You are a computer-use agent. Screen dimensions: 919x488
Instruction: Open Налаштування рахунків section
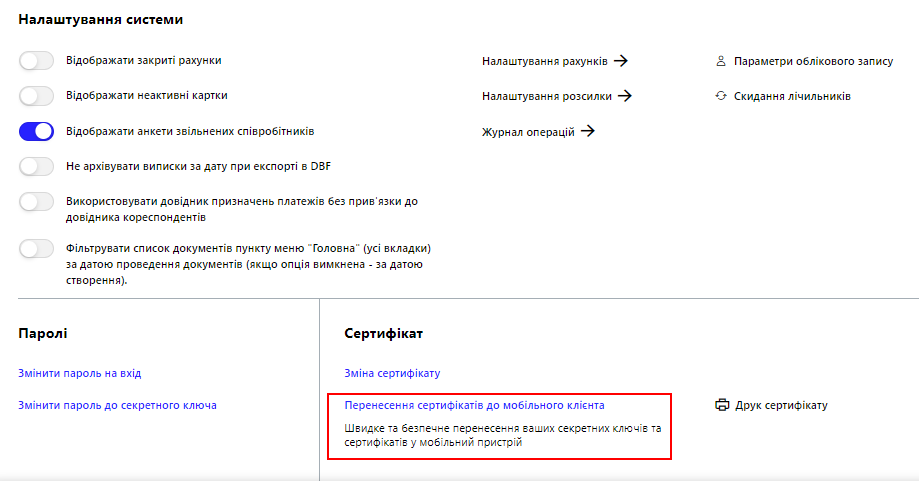[544, 61]
